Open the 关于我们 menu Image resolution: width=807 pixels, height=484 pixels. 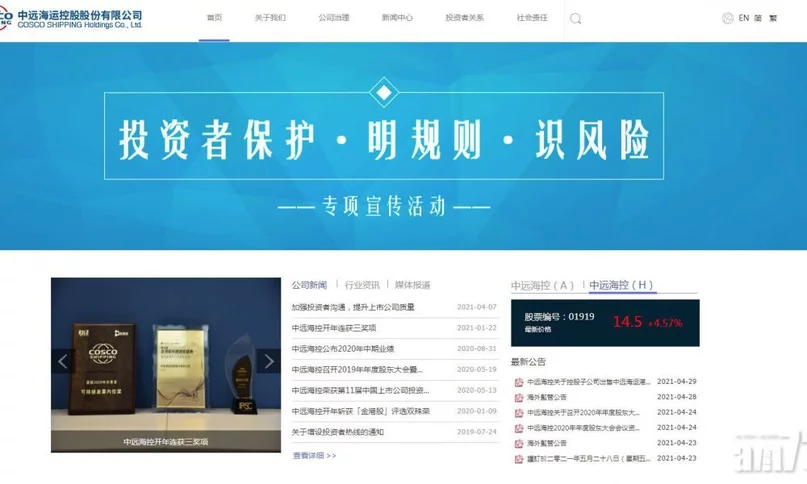(x=270, y=18)
